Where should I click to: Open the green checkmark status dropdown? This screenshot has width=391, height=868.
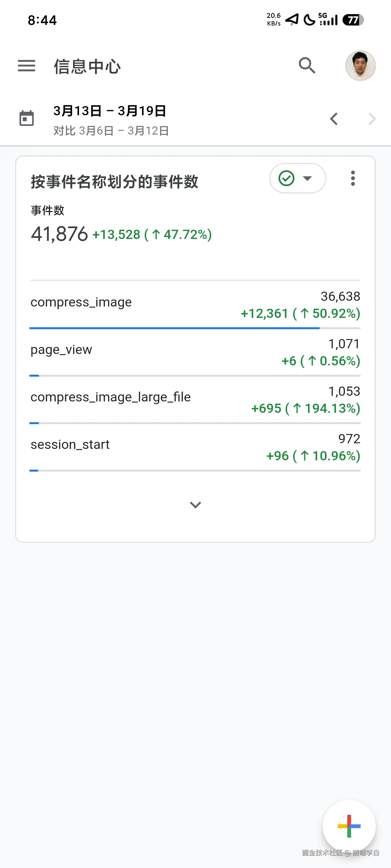pos(297,178)
